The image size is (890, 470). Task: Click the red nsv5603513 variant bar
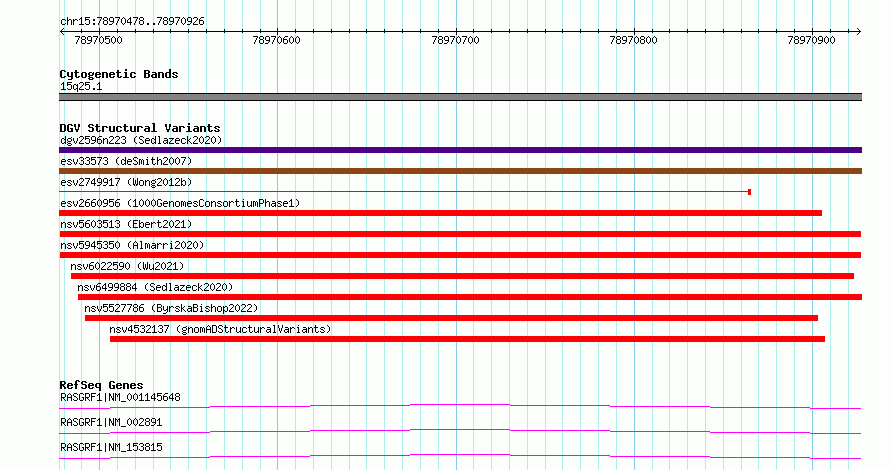click(x=460, y=234)
